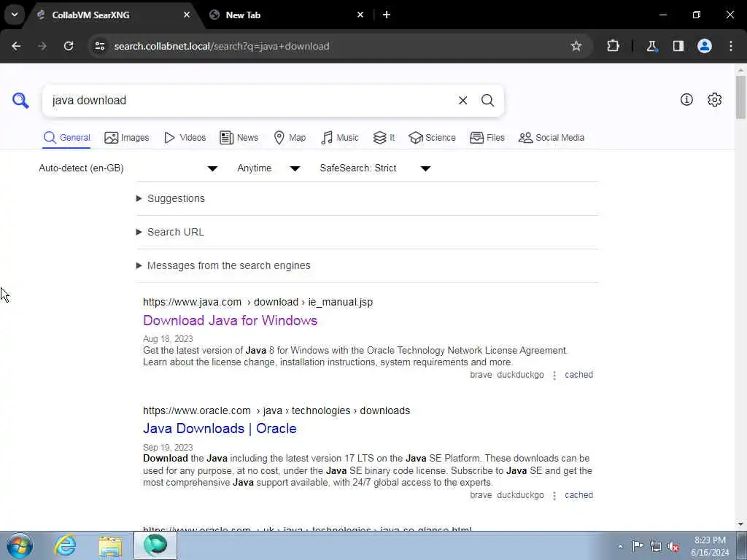Open the tab search dropdown arrow
747x560 pixels.
pyautogui.click(x=15, y=15)
